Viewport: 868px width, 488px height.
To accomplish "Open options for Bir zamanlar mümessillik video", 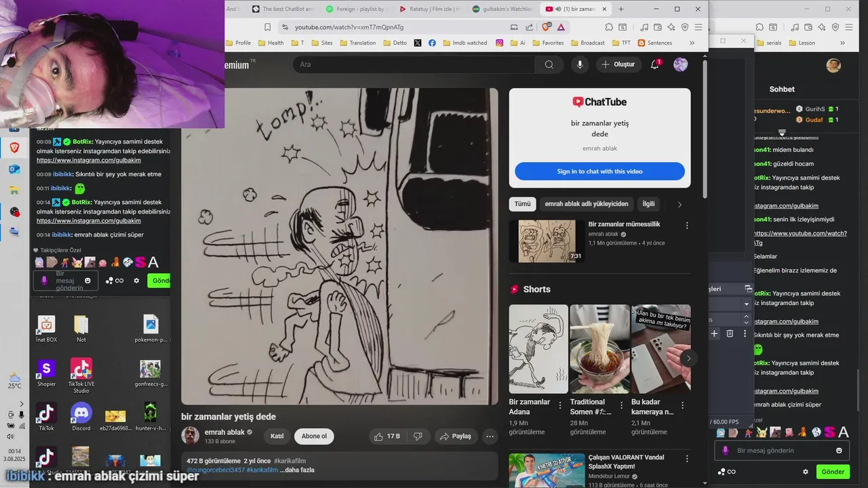I will [x=687, y=225].
